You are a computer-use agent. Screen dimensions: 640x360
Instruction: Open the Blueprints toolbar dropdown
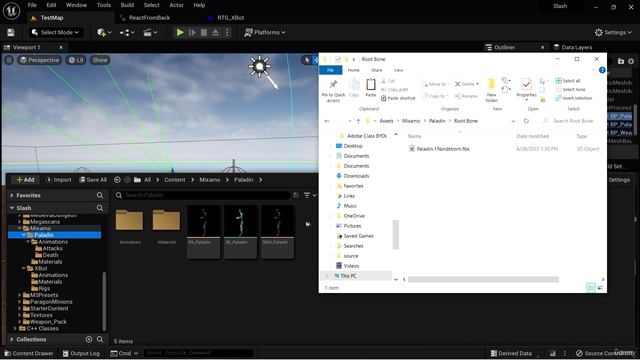pos(127,32)
